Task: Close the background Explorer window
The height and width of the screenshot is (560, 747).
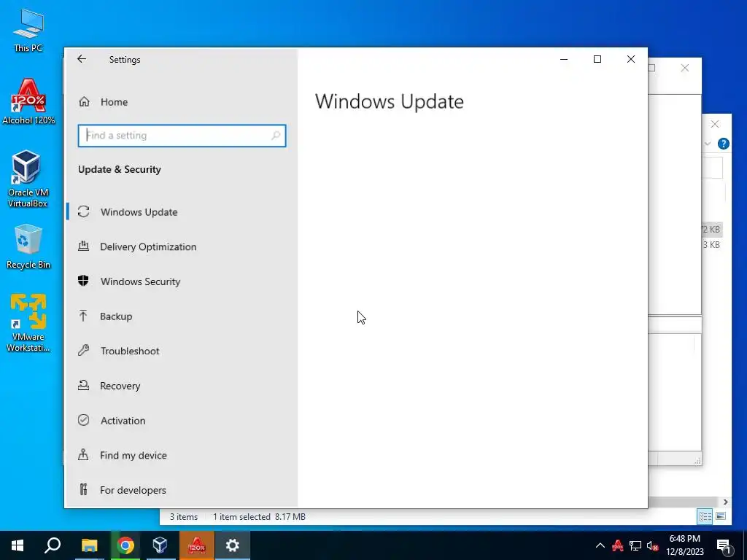Action: coord(715,124)
